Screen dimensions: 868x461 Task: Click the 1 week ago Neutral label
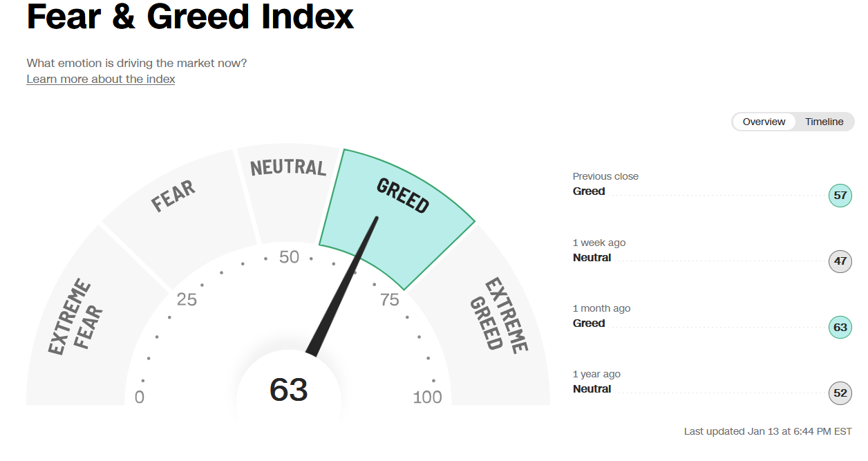click(x=592, y=258)
